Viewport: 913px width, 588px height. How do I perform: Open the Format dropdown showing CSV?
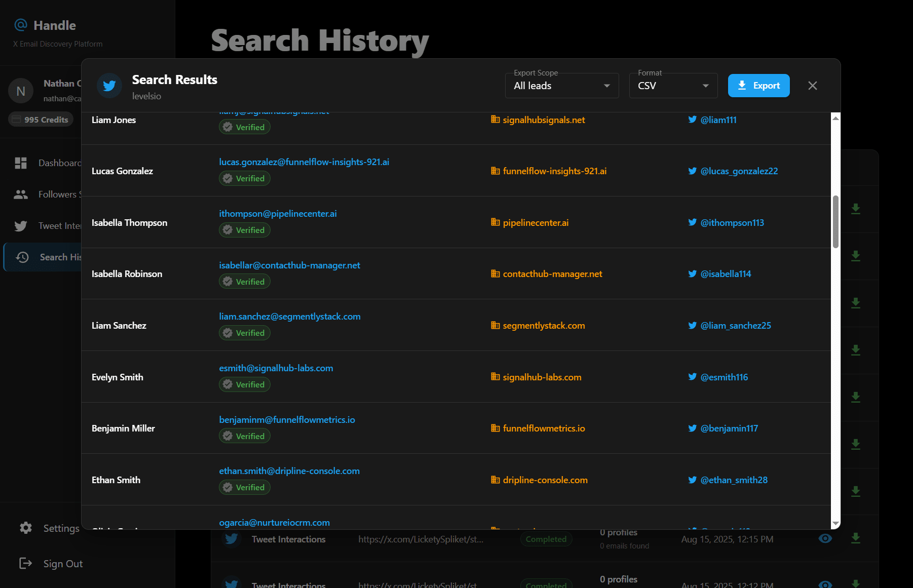click(673, 85)
